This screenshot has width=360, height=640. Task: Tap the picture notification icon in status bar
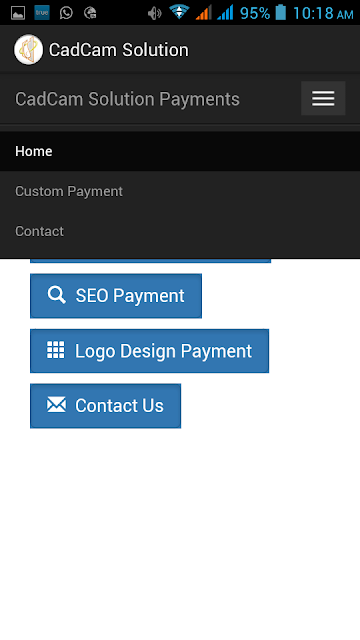click(x=18, y=13)
